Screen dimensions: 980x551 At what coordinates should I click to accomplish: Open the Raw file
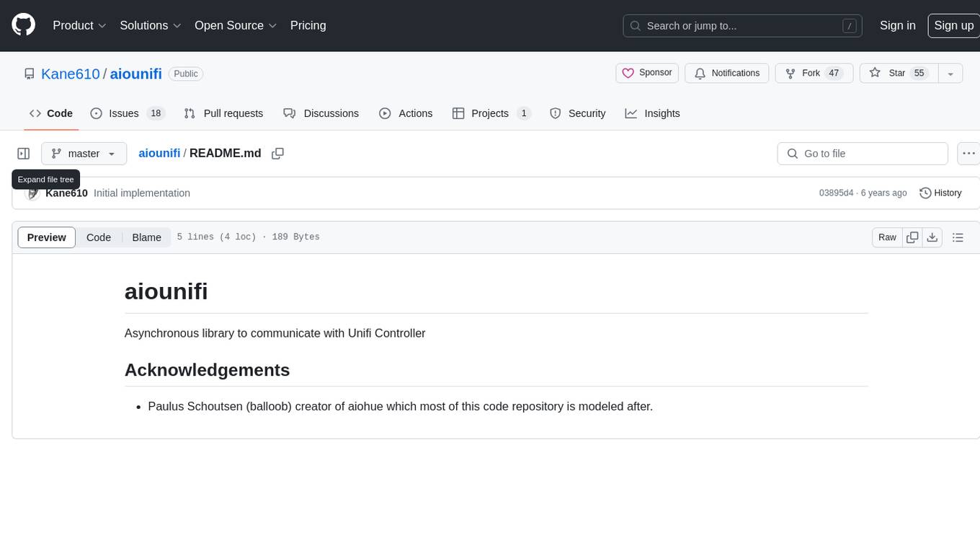tap(887, 237)
